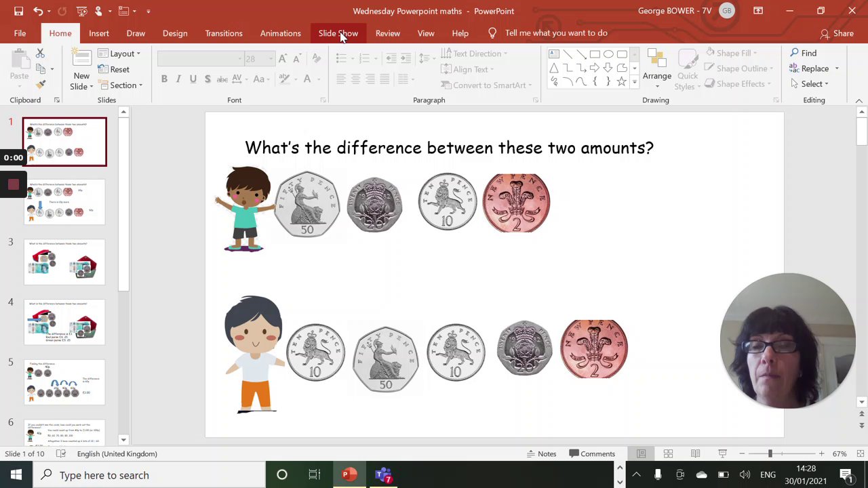Switch to the Design tab

(x=175, y=33)
